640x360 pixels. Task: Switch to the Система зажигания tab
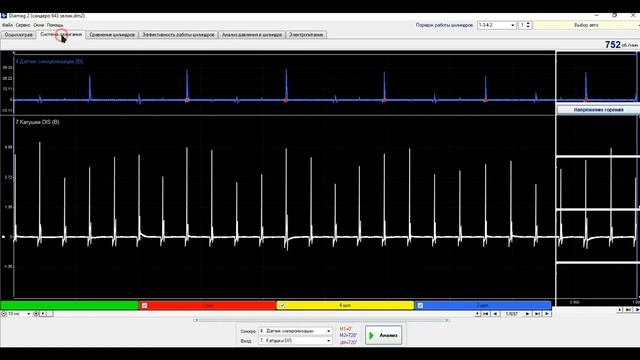click(61, 35)
